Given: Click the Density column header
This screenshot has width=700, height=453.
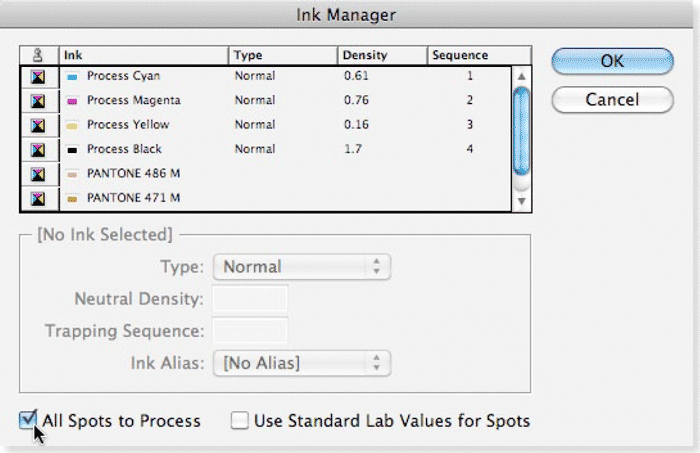Looking at the screenshot, I should tap(382, 55).
